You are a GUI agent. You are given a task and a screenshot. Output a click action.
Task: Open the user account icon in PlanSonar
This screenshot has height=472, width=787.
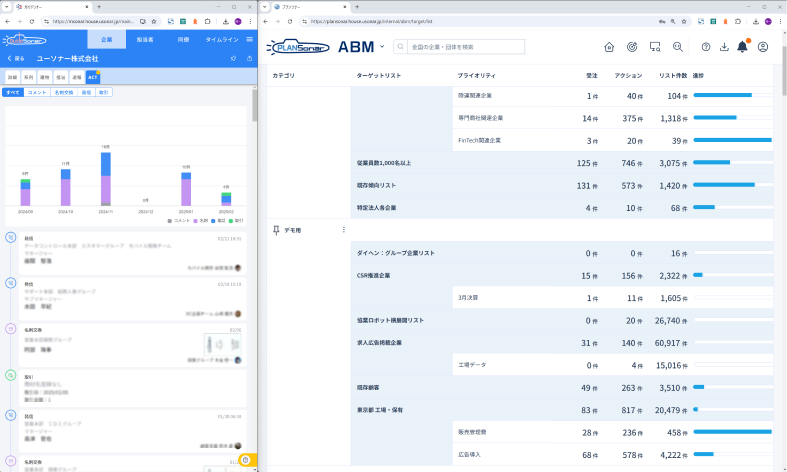click(x=763, y=47)
